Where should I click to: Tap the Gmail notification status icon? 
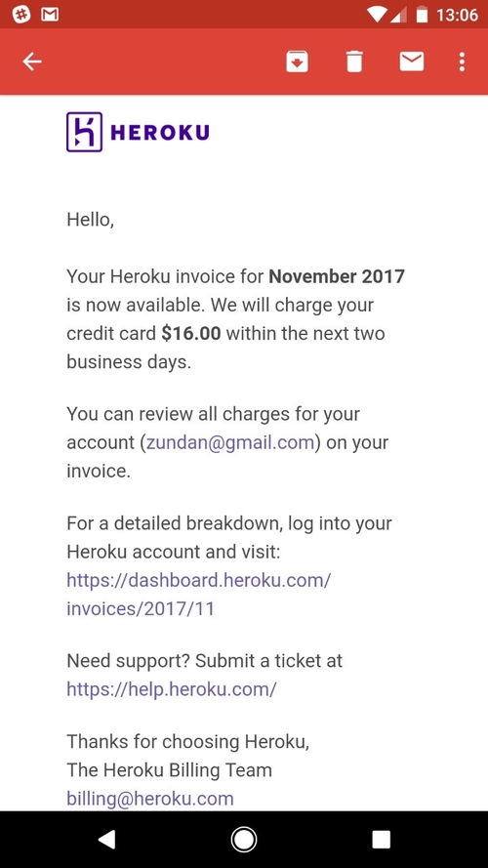50,15
